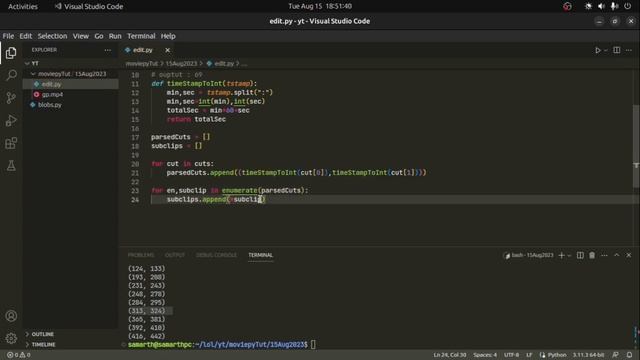This screenshot has width=640, height=360.
Task: Open the Extensions view icon
Action: point(11,143)
